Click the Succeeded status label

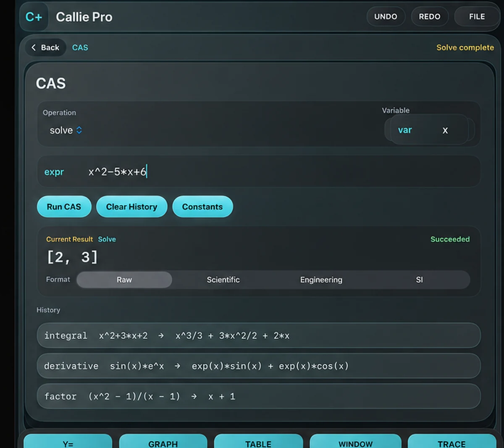tap(450, 239)
